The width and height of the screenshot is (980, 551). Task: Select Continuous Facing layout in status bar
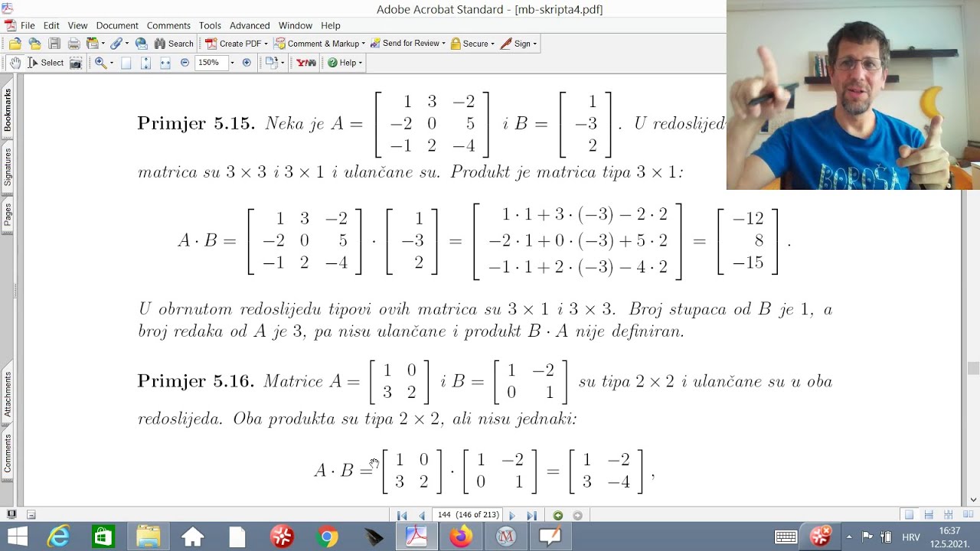949,515
